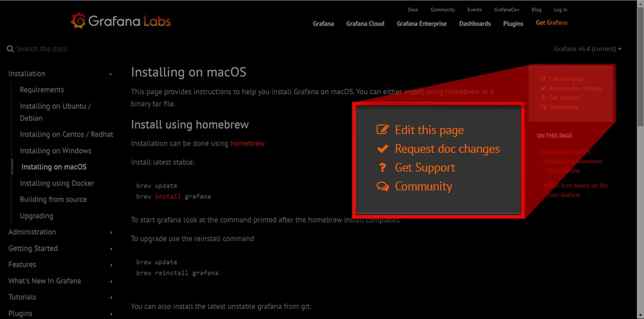Go to Dashboards in the main navigation
This screenshot has width=644, height=319.
[x=475, y=23]
